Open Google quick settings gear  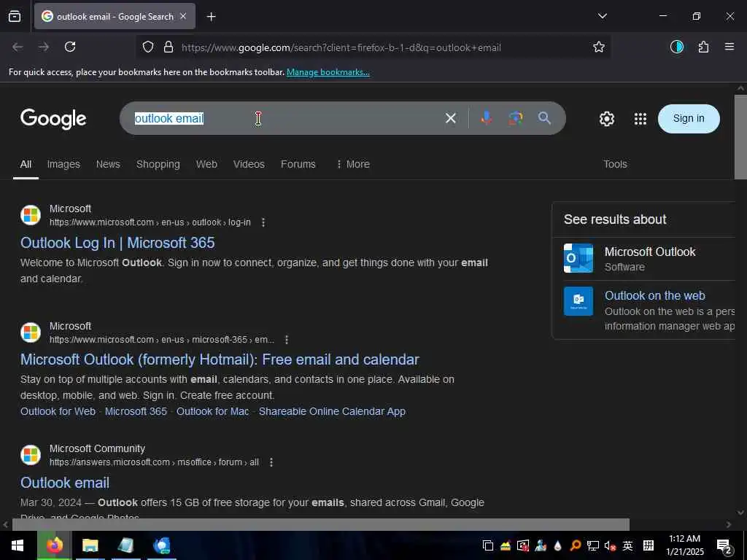606,119
